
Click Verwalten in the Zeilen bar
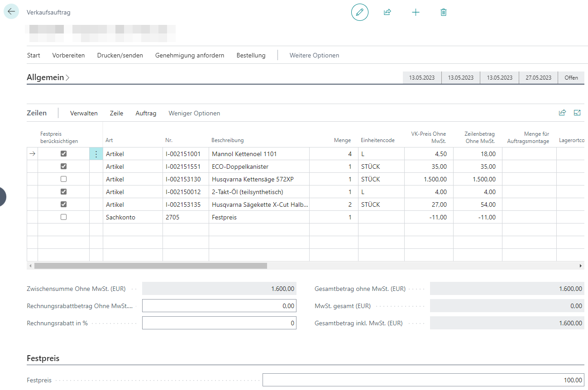[84, 113]
